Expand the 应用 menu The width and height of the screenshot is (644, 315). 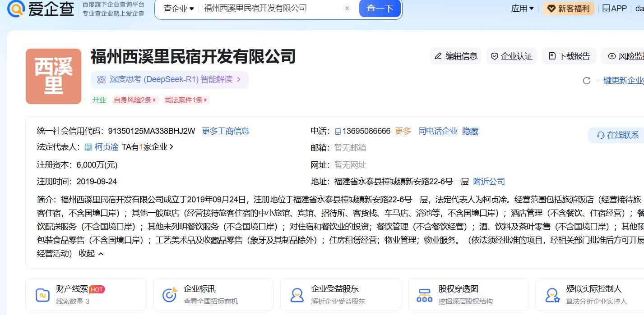click(x=522, y=9)
